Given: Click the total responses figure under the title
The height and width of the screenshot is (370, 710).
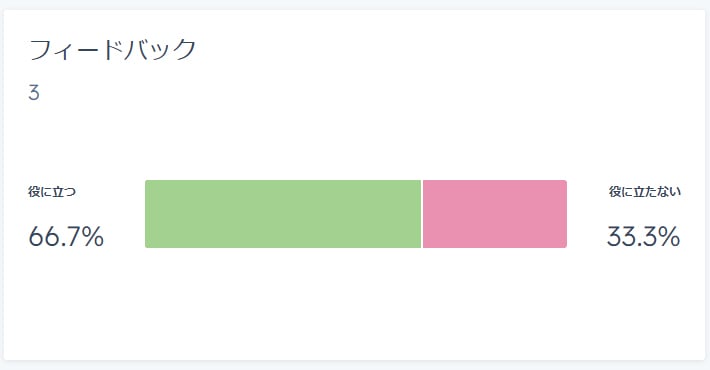Looking at the screenshot, I should [x=34, y=93].
